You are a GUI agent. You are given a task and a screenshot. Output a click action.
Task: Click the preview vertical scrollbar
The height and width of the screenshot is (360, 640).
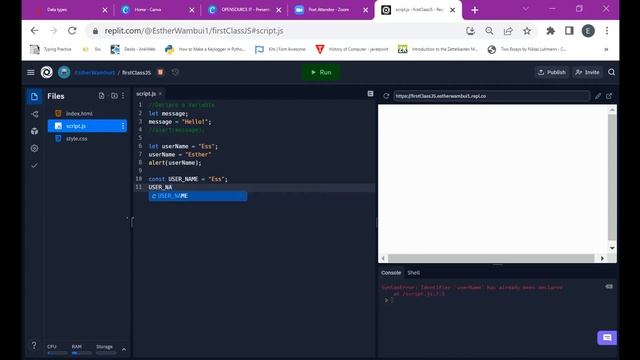[x=612, y=178]
